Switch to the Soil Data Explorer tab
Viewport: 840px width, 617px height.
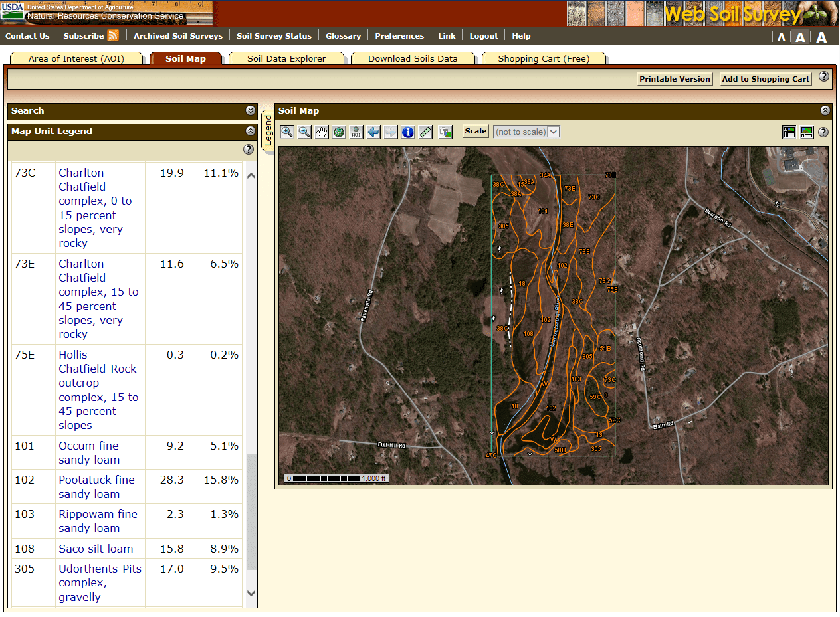(286, 59)
